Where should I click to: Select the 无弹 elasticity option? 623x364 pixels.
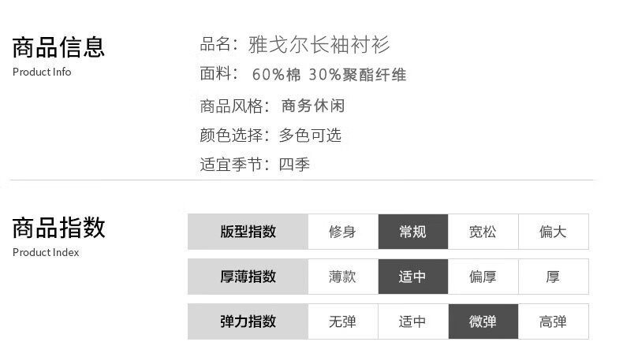pyautogui.click(x=343, y=321)
